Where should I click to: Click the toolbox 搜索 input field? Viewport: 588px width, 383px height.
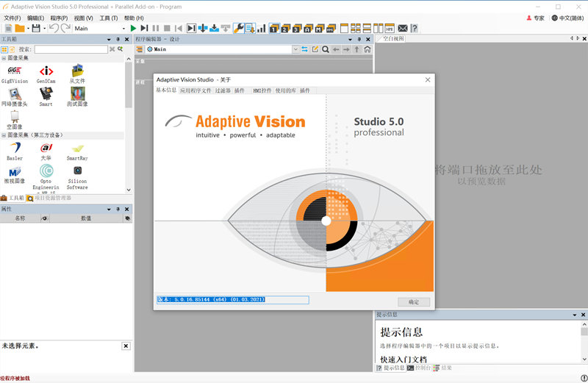[71, 49]
